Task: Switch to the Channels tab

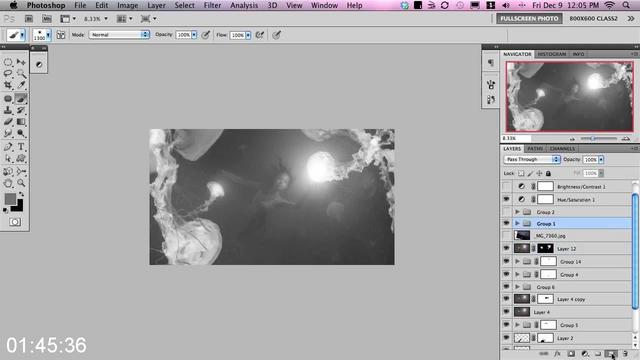Action: click(562, 149)
